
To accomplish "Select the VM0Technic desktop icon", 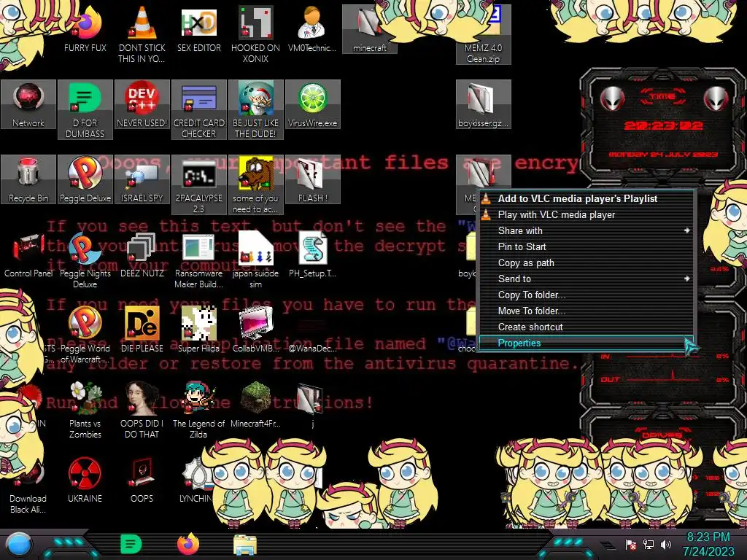I will (312, 29).
